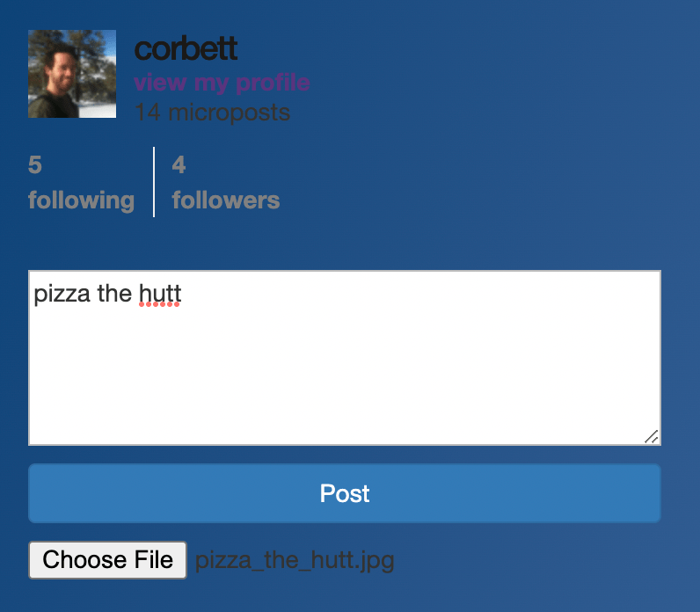Place cursor right after "hutt" in the textarea
This screenshot has height=612, width=700.
182,294
